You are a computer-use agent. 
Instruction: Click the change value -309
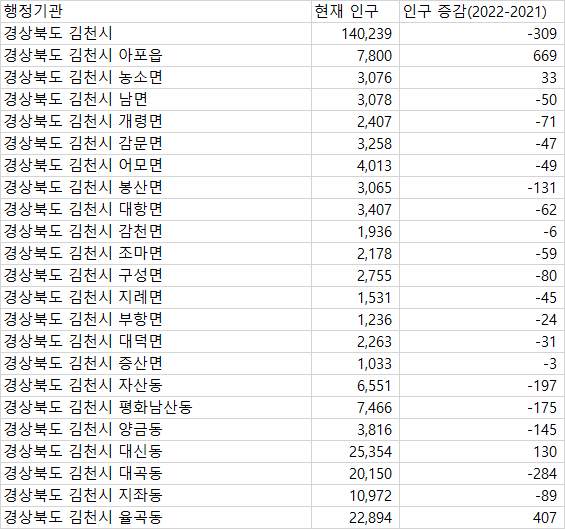point(542,34)
